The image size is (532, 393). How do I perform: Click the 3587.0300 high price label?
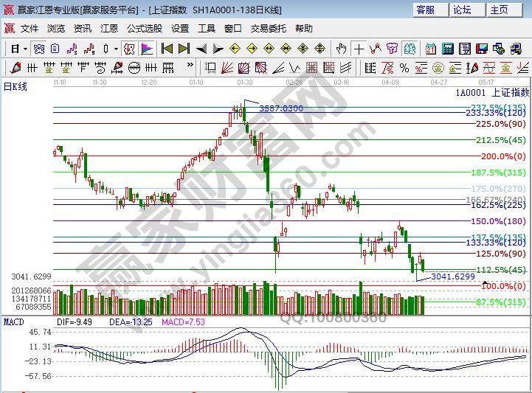pos(280,108)
